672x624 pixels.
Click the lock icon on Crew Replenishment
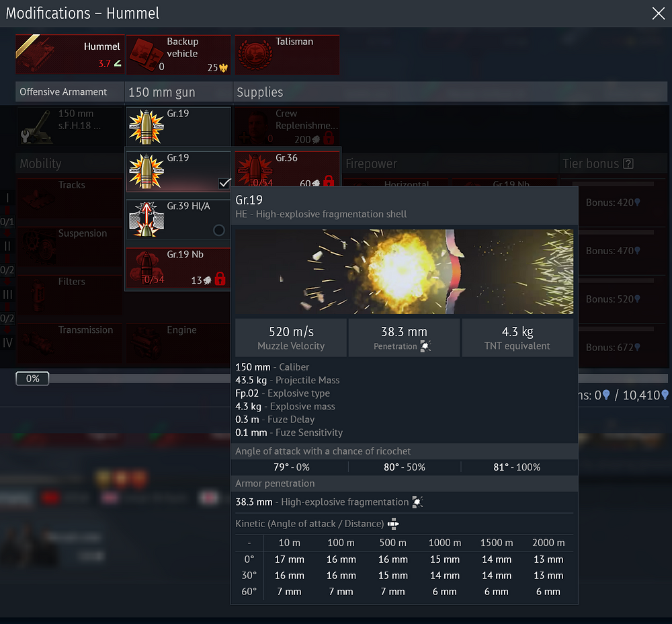329,138
